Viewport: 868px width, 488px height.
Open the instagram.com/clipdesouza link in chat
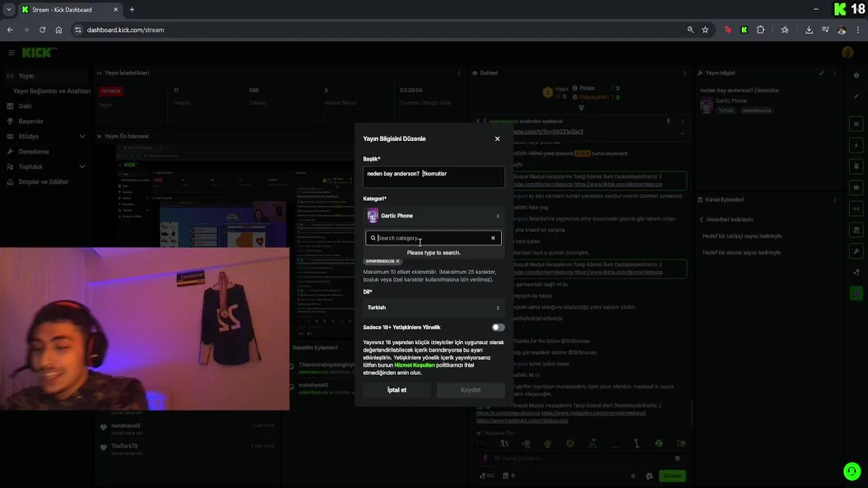(x=522, y=420)
